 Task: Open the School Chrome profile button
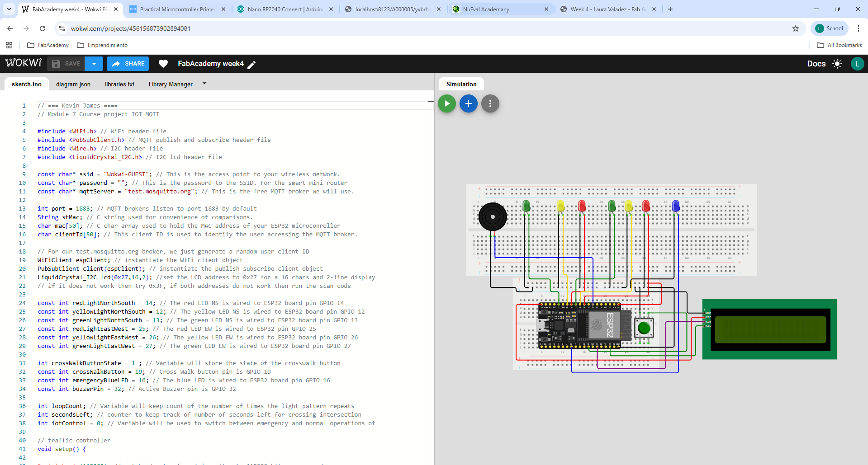pos(829,28)
